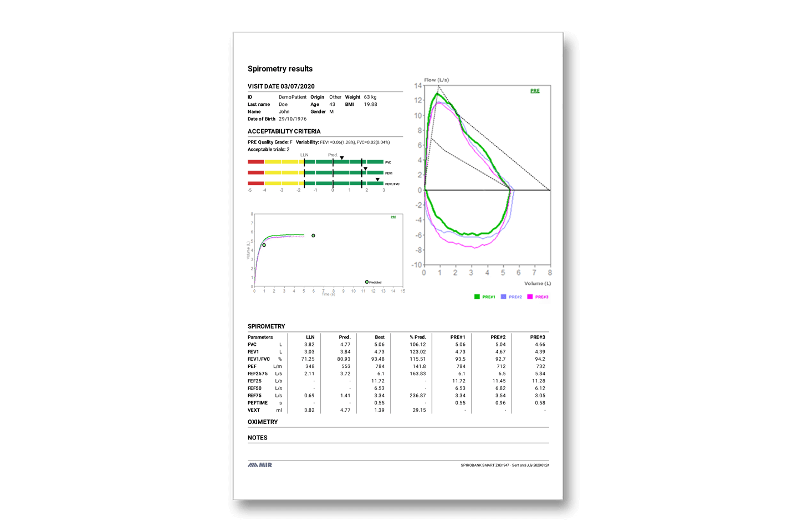
Task: Click the PRE#3 table column header
Action: [x=538, y=337]
